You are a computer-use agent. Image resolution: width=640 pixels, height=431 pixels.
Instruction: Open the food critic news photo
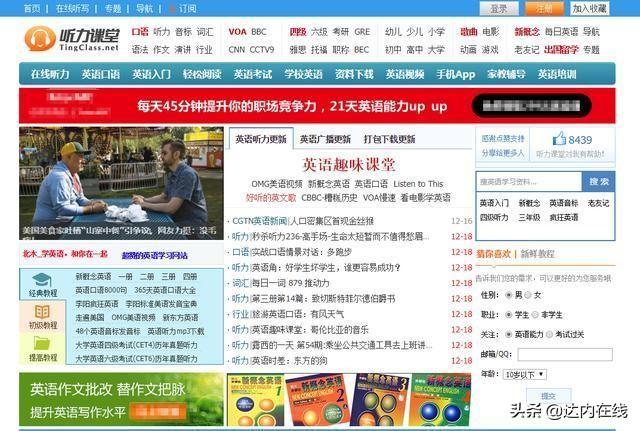(x=121, y=183)
